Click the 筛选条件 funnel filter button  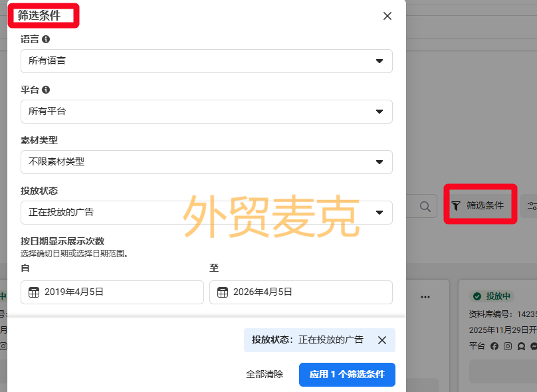pos(478,206)
